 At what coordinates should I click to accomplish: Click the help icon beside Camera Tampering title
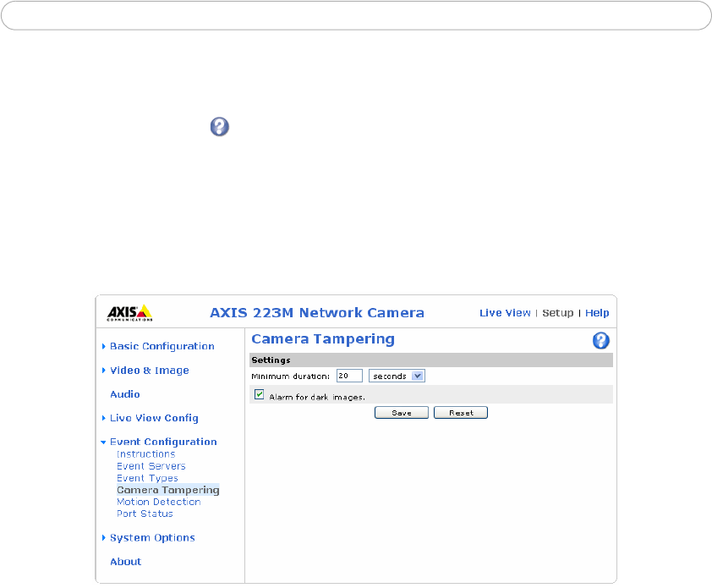(x=600, y=340)
